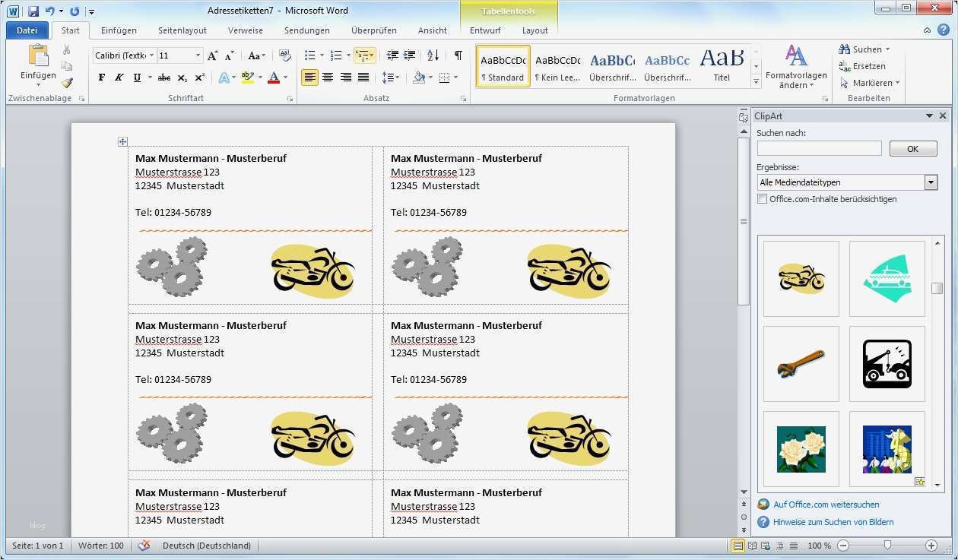
Task: Click the sort A-Z icon
Action: click(x=433, y=55)
